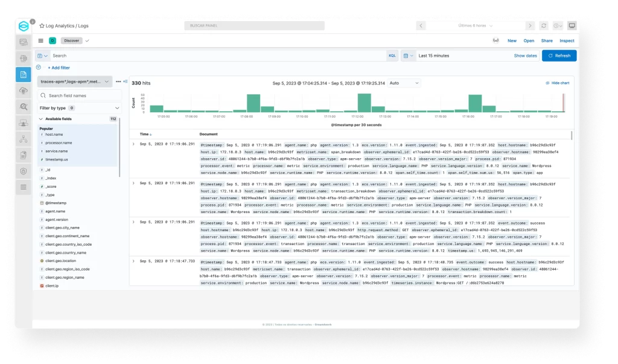Open the Share menu
Screen dimensions: 618x364
[x=546, y=41]
